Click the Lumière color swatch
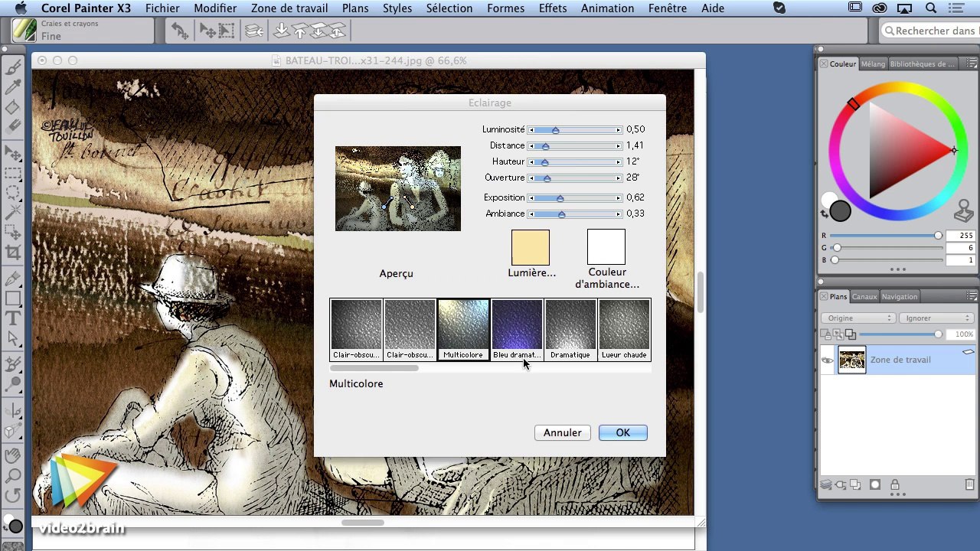The width and height of the screenshot is (980, 551). (531, 247)
